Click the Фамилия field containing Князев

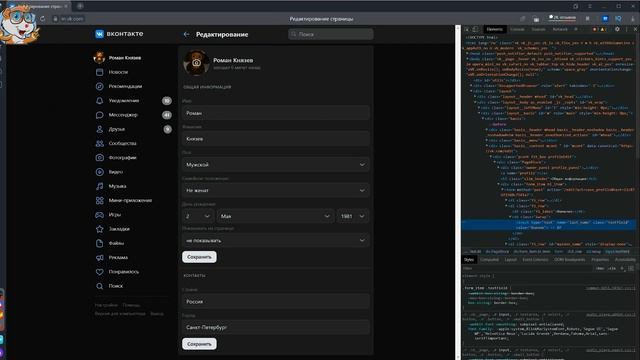276,139
